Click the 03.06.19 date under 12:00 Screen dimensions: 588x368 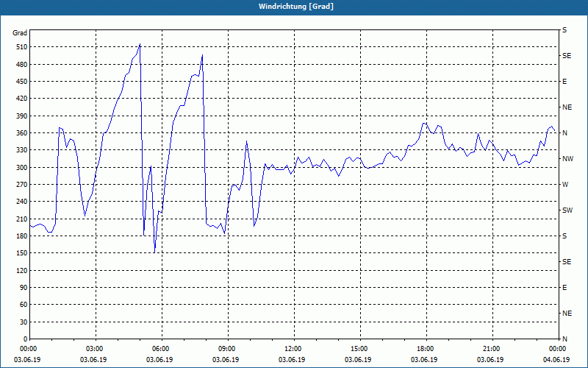pos(292,360)
